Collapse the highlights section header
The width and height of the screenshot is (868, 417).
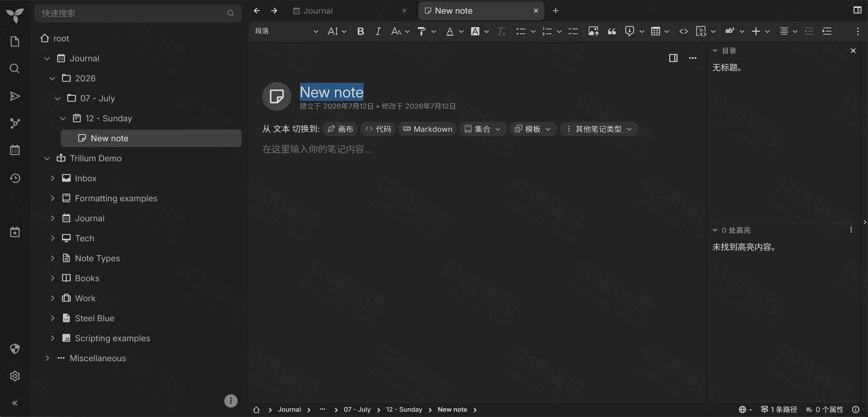coord(715,230)
